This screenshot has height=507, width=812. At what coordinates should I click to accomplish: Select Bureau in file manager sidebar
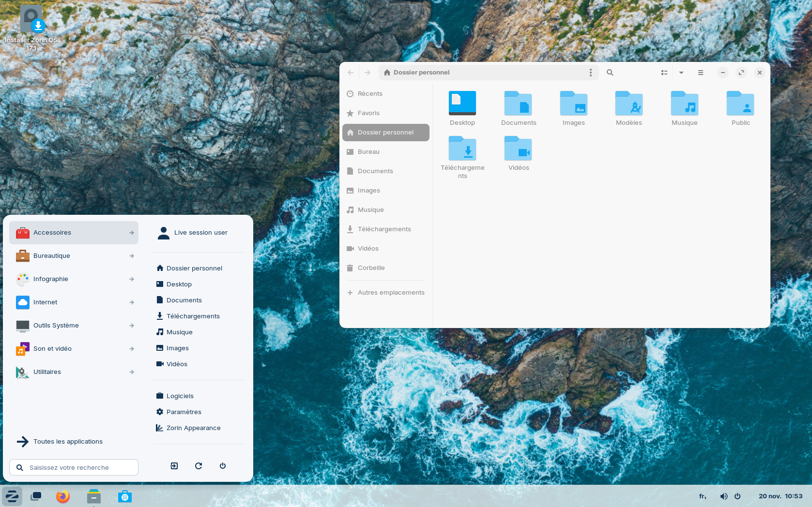[386, 152]
